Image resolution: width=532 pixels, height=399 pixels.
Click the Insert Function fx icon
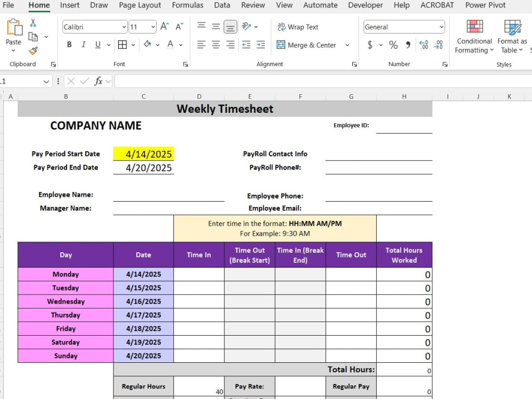(x=98, y=81)
